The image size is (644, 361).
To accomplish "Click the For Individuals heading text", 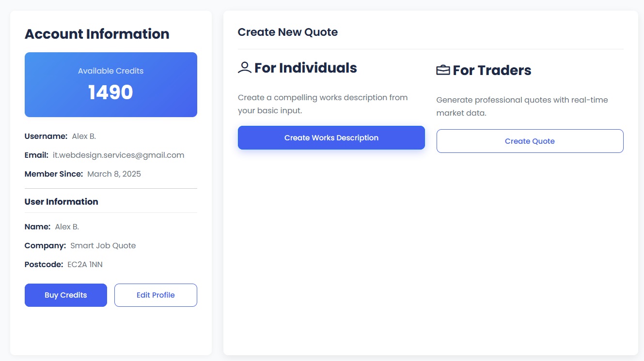I will click(306, 68).
